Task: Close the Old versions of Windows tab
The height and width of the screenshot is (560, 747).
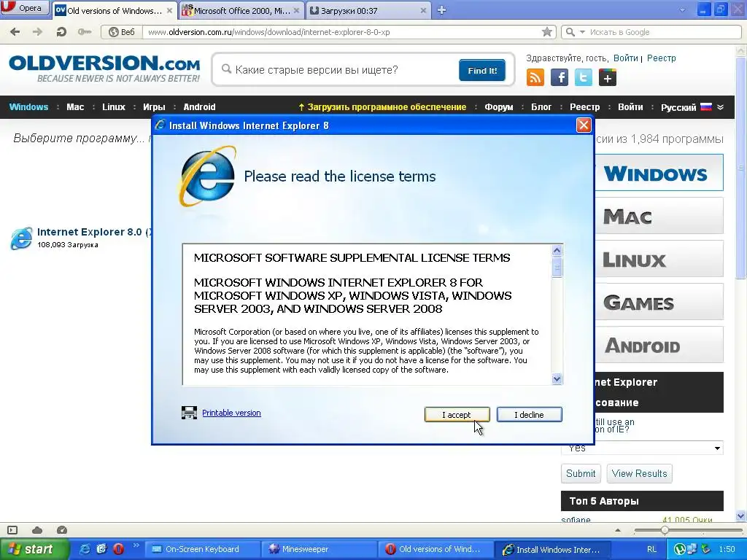Action: tap(169, 10)
